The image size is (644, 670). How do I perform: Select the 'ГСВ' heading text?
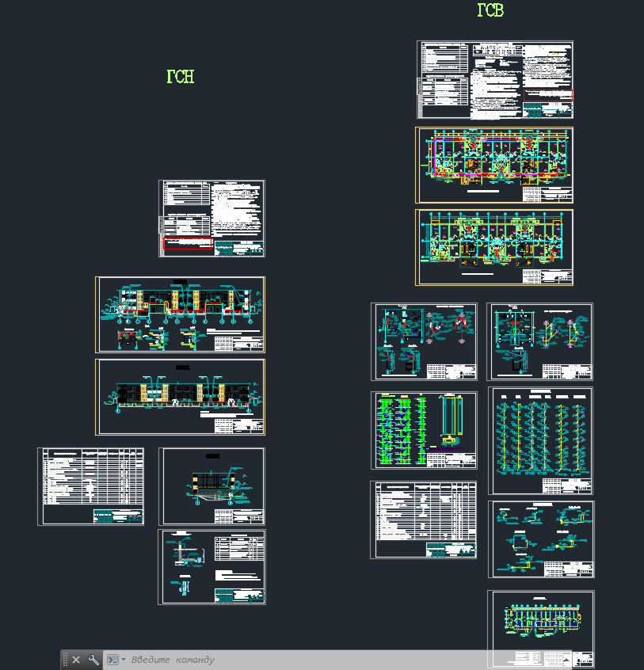490,10
